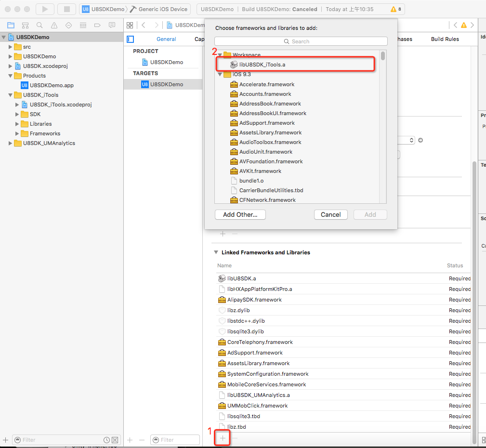Open the breakpoint navigator icon
This screenshot has width=486, height=448.
point(97,25)
